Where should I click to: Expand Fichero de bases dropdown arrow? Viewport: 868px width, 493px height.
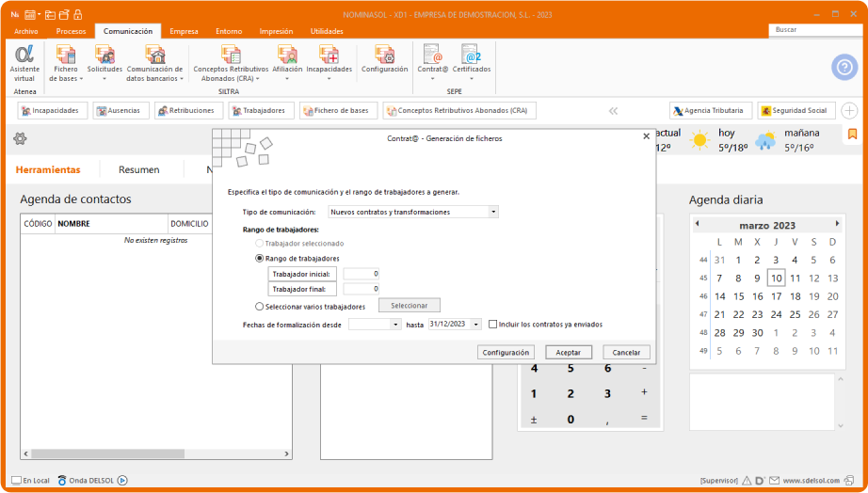click(x=81, y=79)
